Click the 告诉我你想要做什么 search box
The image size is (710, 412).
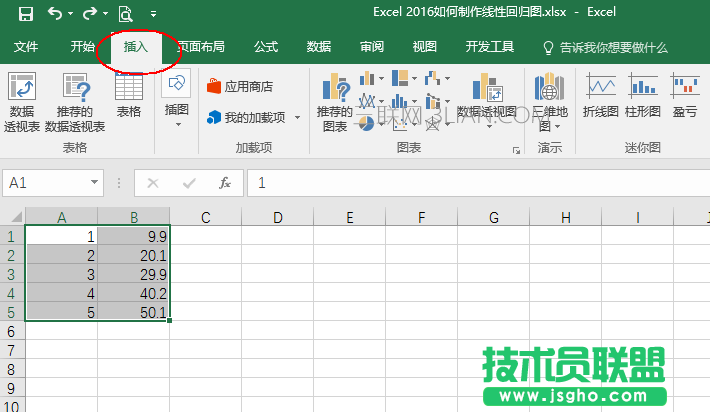point(605,47)
